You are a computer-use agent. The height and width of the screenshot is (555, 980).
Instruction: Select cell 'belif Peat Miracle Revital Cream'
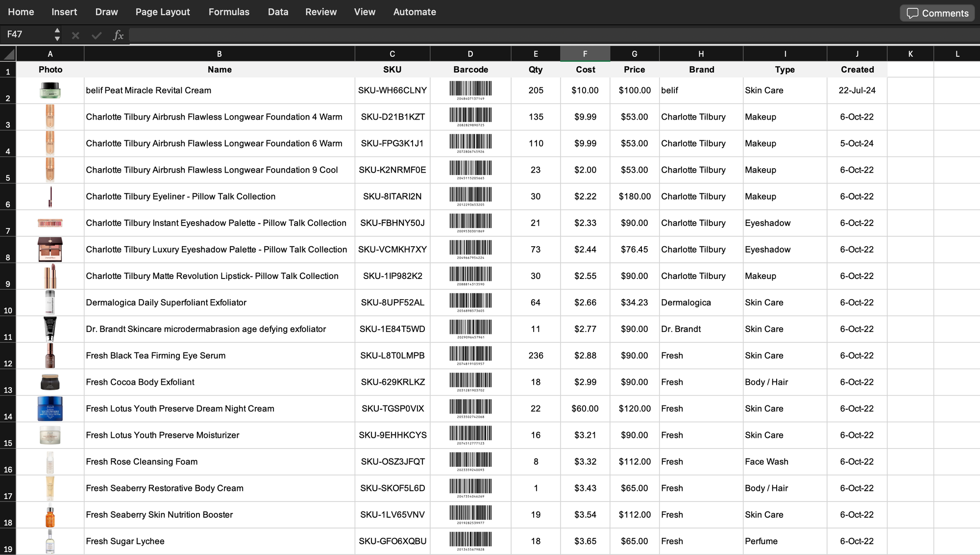(x=220, y=91)
